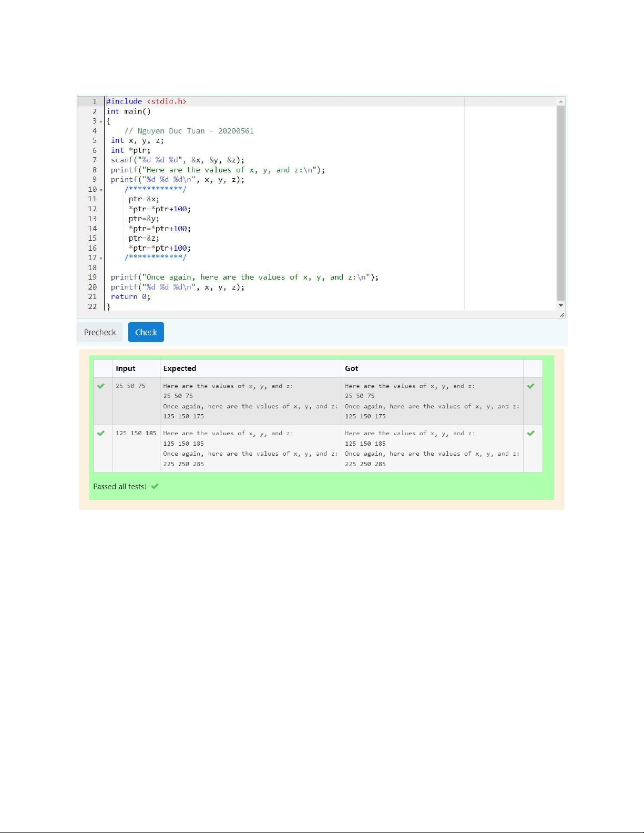Toggle fold arrow beside line 10

pyautogui.click(x=101, y=190)
